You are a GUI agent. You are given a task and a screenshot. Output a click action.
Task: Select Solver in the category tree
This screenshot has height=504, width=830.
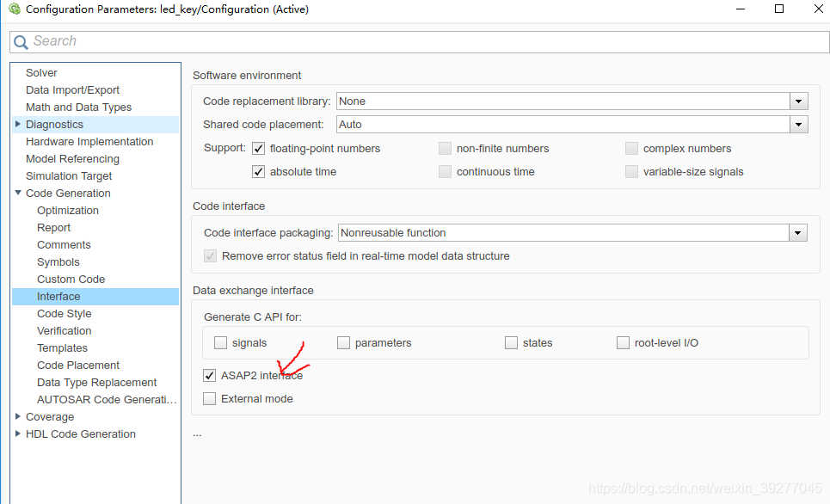pyautogui.click(x=41, y=73)
